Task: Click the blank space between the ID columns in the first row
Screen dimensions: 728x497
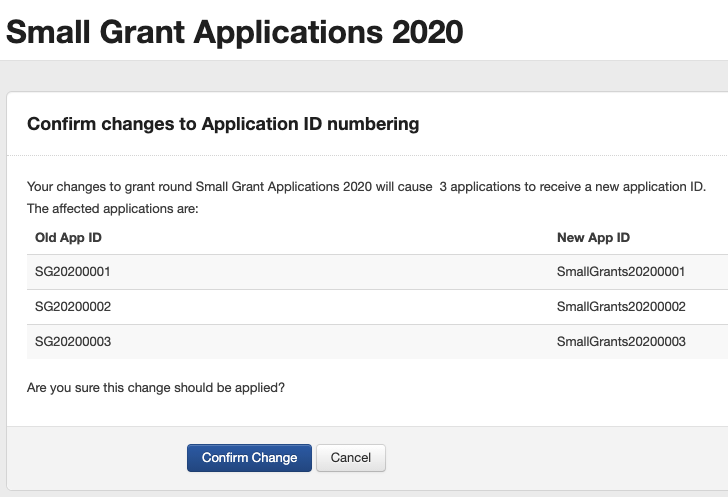Action: pos(330,272)
